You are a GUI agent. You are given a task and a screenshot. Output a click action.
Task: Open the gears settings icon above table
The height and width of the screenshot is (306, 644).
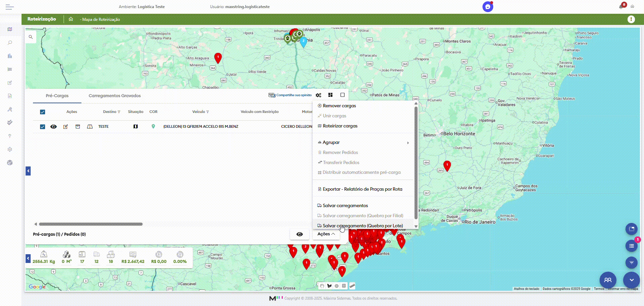(318, 95)
